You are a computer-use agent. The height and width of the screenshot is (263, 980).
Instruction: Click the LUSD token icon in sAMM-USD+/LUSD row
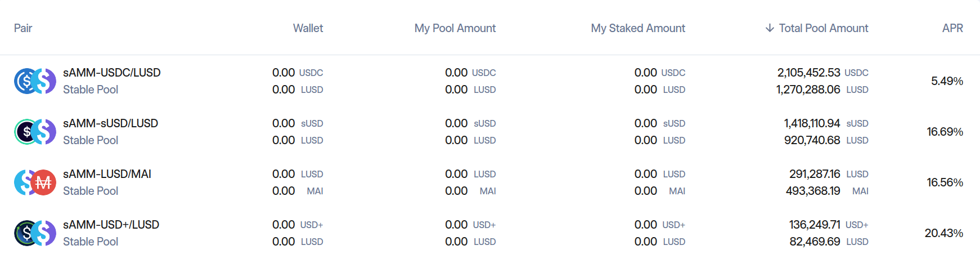44,233
